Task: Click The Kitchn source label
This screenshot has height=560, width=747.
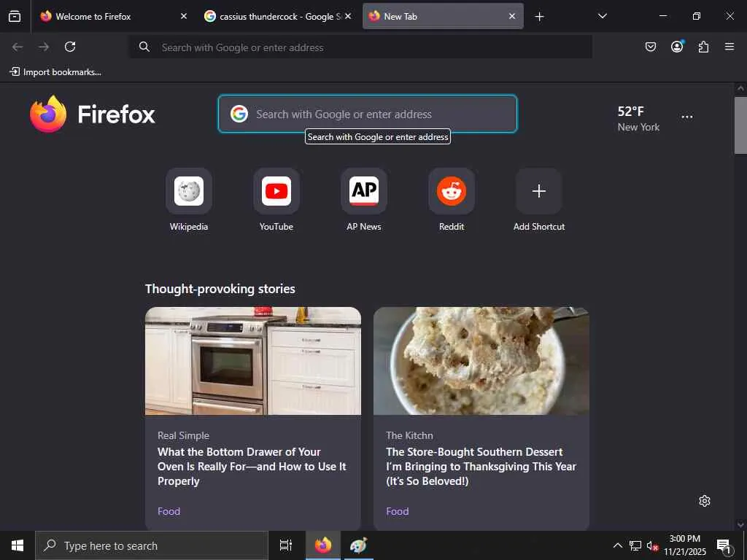Action: tap(409, 435)
